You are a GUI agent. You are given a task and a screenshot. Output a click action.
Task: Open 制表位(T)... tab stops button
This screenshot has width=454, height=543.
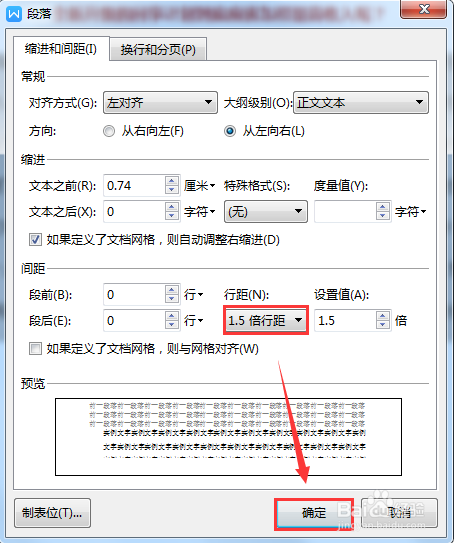pos(52,513)
